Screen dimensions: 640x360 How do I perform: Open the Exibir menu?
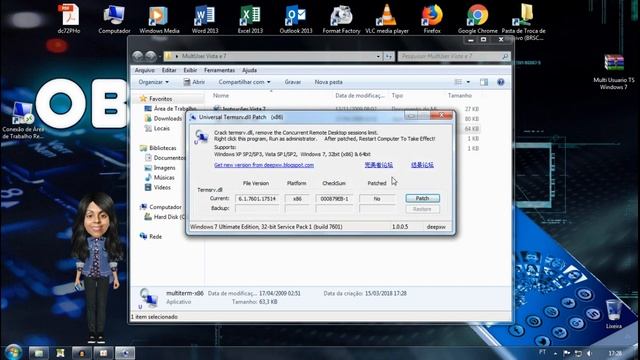pos(190,70)
